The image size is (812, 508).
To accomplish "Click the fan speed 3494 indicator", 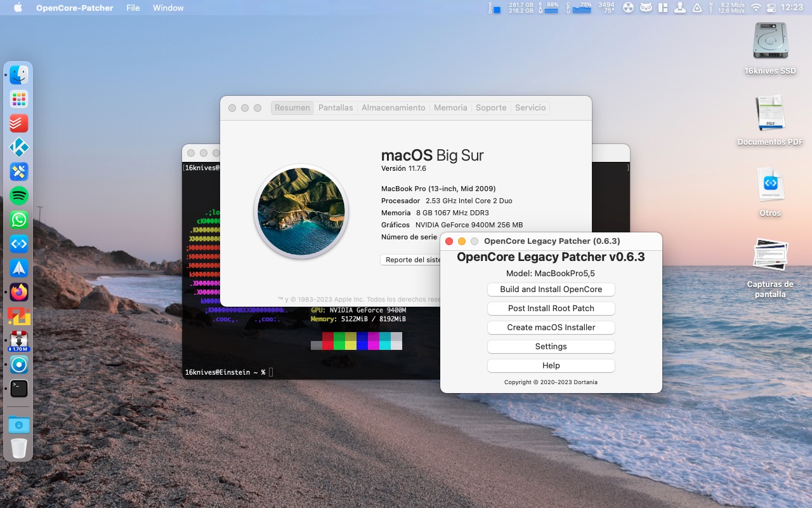I will point(606,8).
